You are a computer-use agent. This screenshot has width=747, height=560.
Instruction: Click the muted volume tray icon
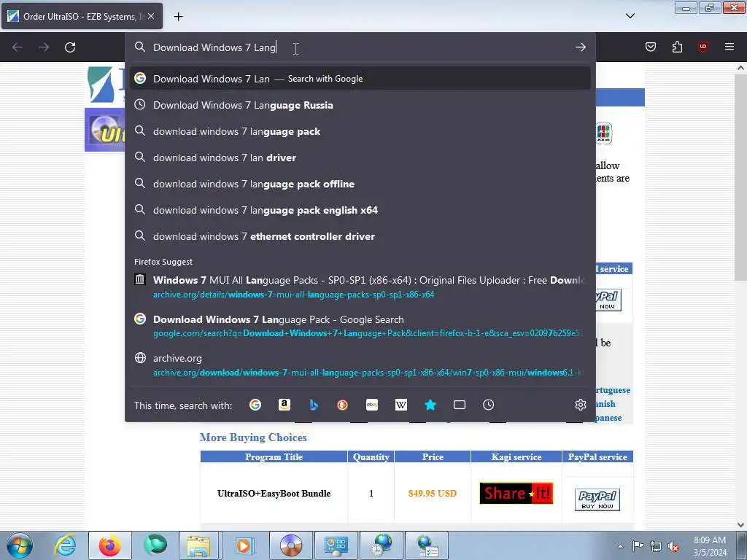tap(673, 546)
